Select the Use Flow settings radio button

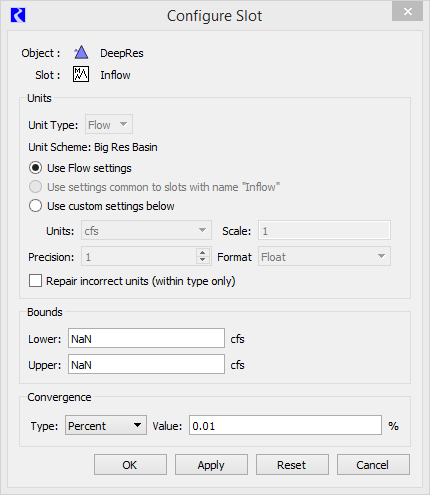click(x=35, y=168)
